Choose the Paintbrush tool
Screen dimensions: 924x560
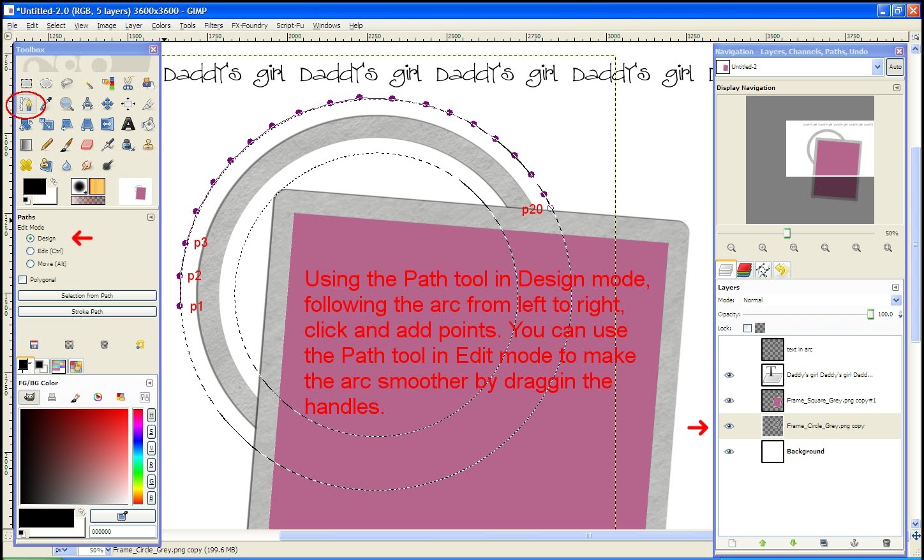66,145
